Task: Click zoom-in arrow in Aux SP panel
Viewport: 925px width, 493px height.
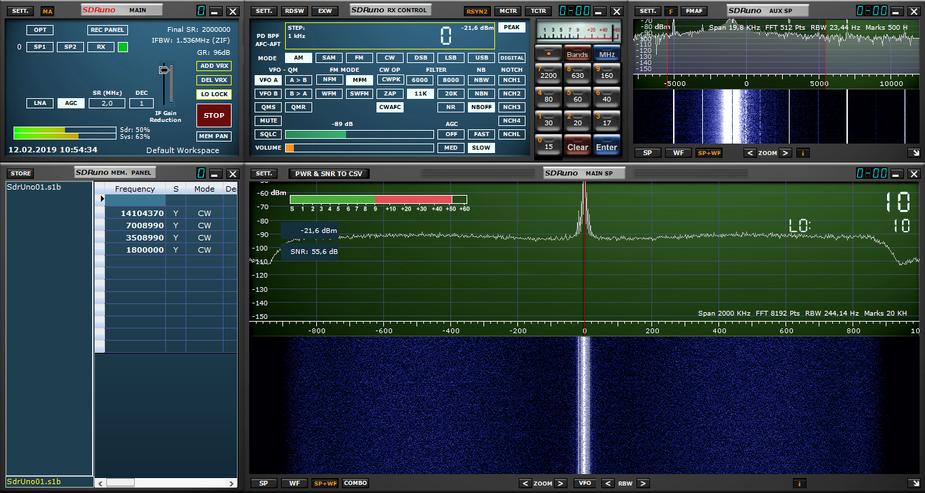Action: 785,153
